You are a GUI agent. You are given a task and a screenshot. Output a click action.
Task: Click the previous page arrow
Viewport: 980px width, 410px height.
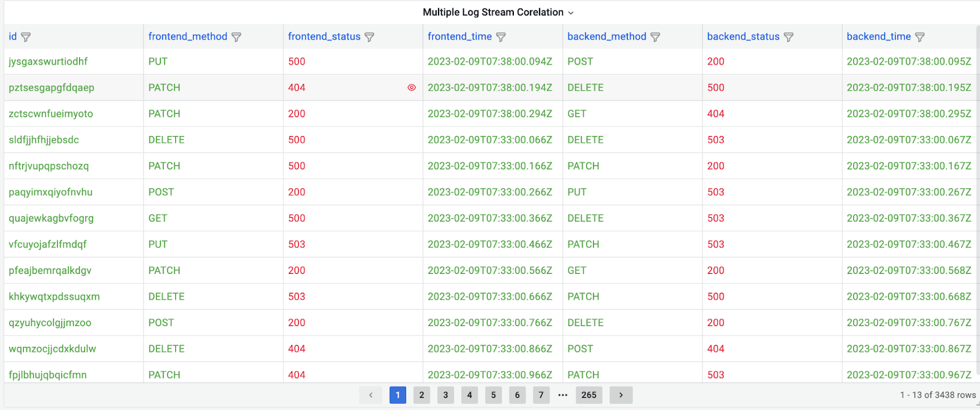[x=371, y=395]
